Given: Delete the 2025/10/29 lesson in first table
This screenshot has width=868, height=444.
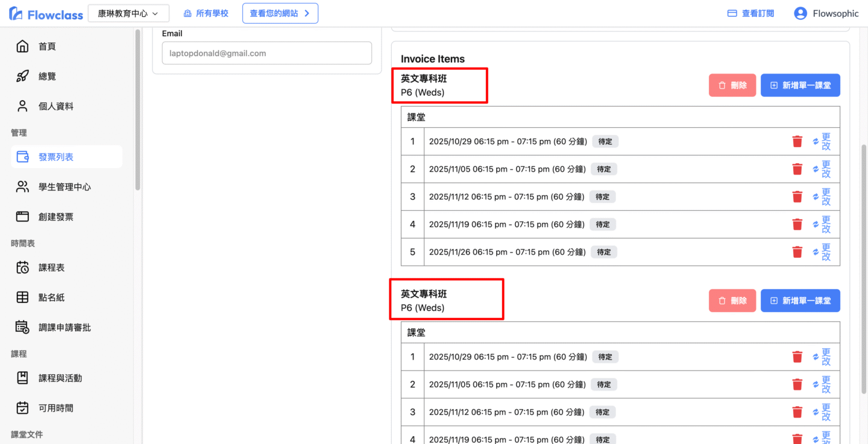Looking at the screenshot, I should (797, 142).
